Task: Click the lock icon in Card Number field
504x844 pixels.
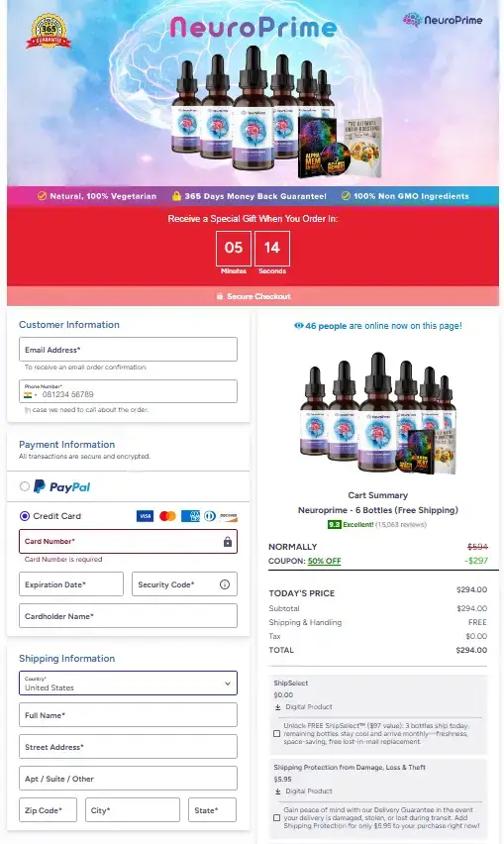Action: pos(228,542)
